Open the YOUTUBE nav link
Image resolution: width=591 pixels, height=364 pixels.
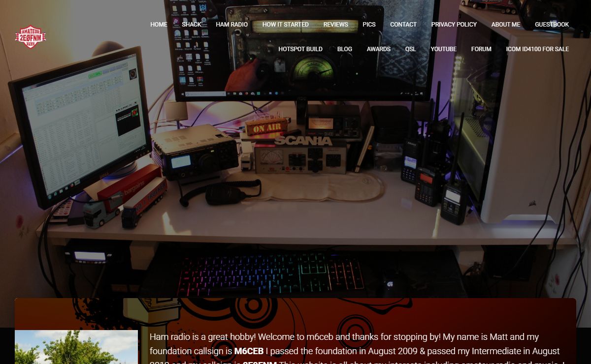click(x=444, y=49)
